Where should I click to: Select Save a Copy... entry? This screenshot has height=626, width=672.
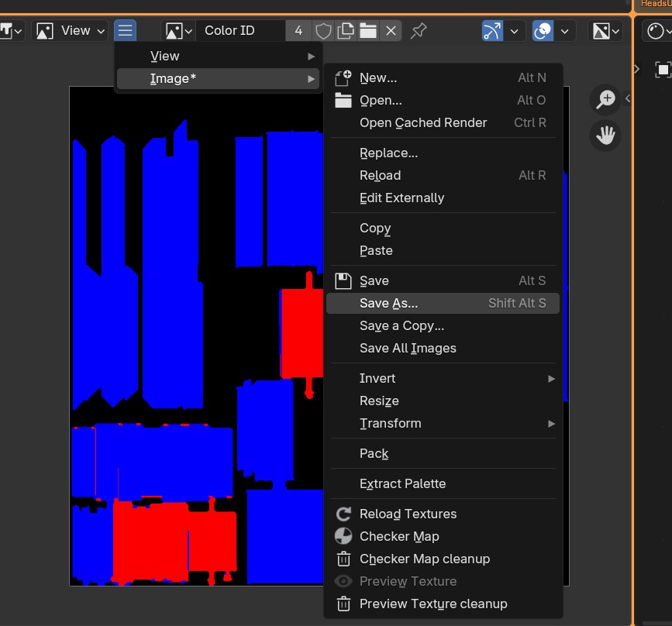(443, 325)
